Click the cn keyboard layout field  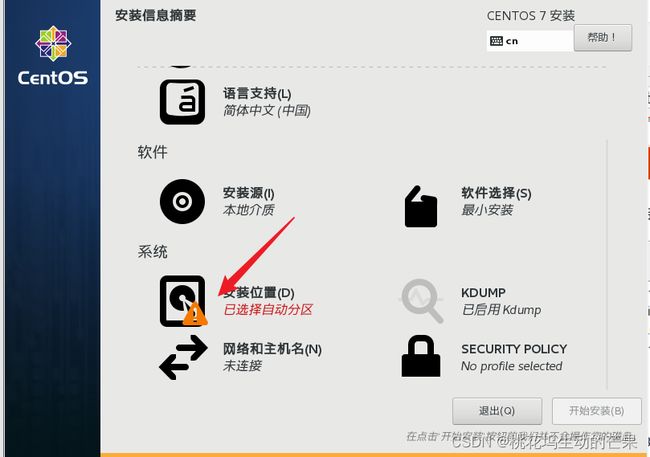pyautogui.click(x=530, y=41)
